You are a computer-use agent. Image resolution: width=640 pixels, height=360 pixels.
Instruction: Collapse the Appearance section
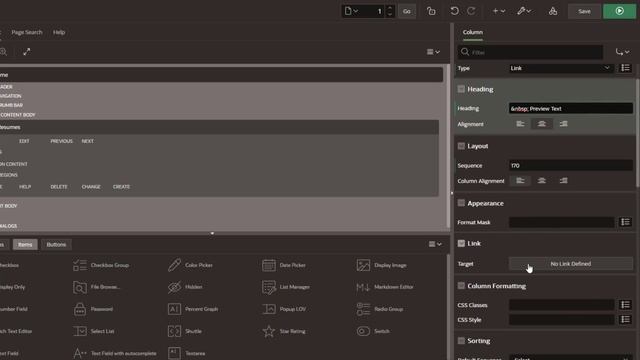pyautogui.click(x=461, y=203)
